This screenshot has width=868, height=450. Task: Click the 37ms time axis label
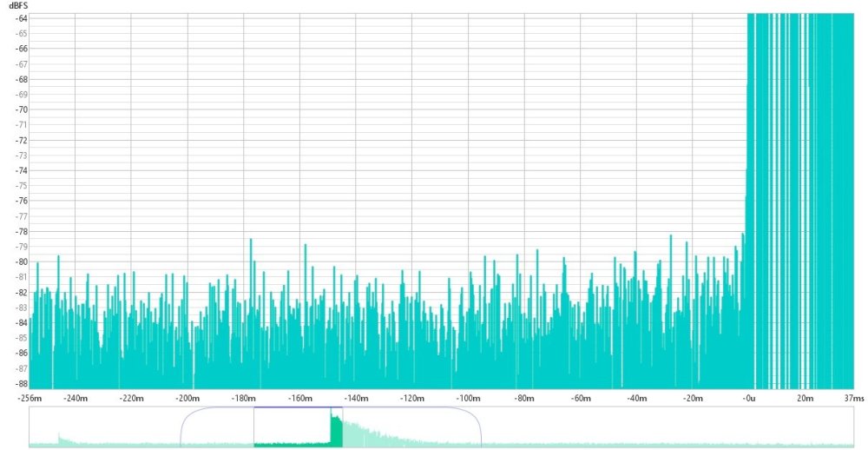pyautogui.click(x=855, y=399)
